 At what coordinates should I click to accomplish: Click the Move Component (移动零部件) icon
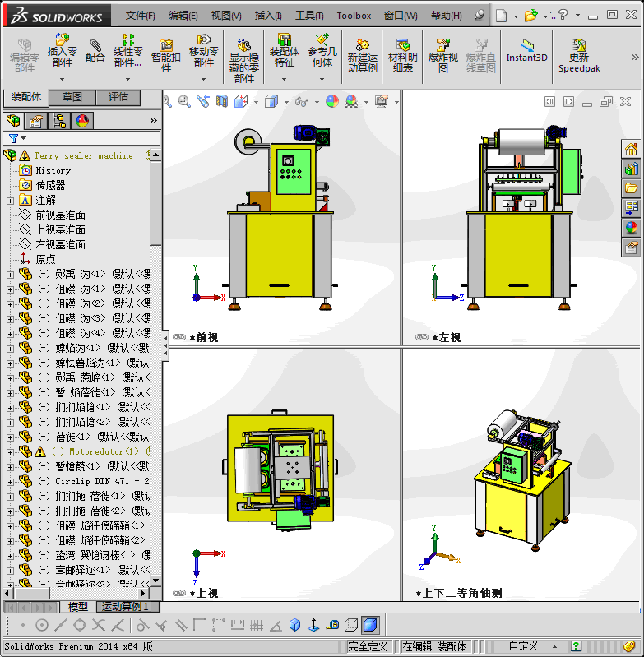(x=204, y=50)
